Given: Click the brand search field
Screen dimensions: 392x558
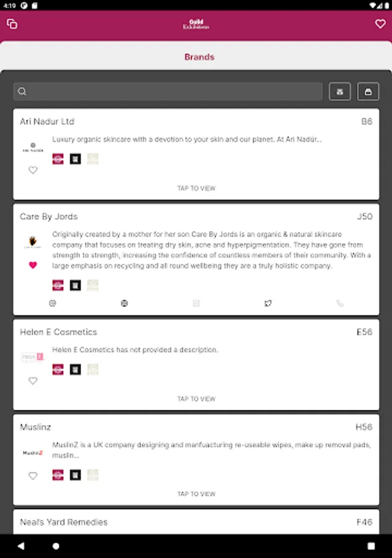Looking at the screenshot, I should coord(168,92).
